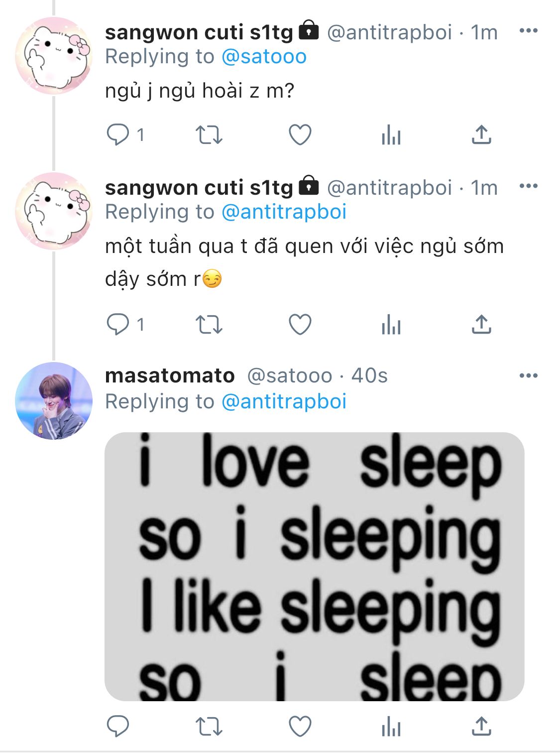Viewport: 560px width, 753px height.
Task: Open the "i love sleep" meme image
Action: click(x=314, y=567)
